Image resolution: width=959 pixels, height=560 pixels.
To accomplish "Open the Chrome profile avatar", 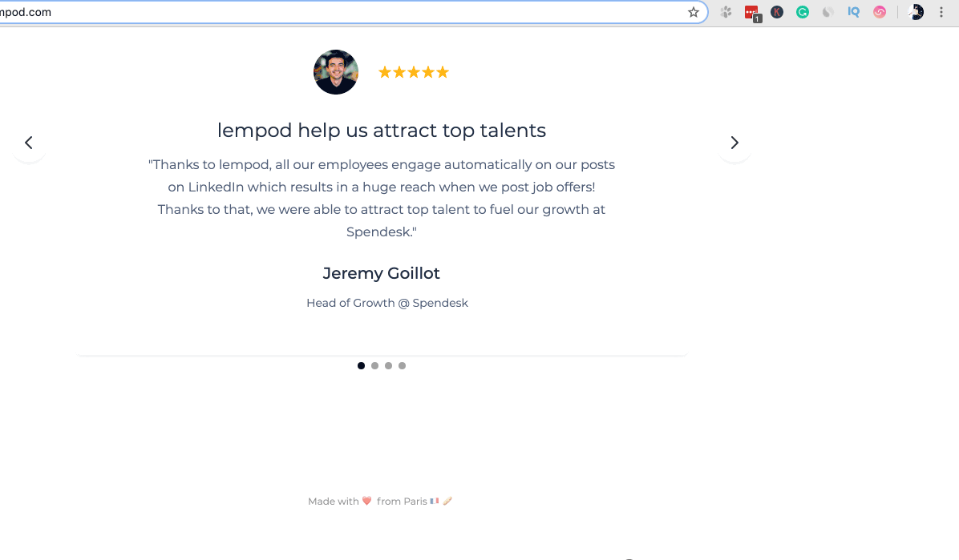I will point(916,12).
